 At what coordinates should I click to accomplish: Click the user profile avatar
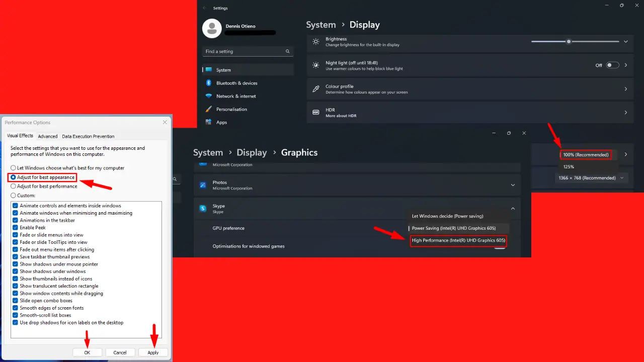click(212, 29)
